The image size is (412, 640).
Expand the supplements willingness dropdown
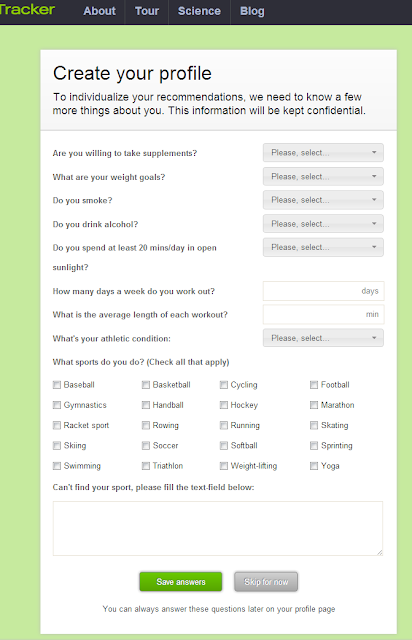tap(323, 153)
